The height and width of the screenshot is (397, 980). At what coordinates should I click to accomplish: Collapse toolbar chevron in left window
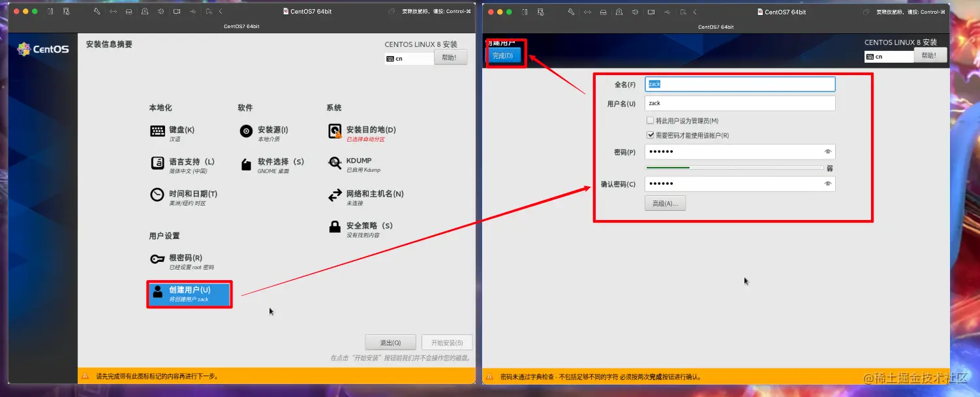tap(221, 12)
